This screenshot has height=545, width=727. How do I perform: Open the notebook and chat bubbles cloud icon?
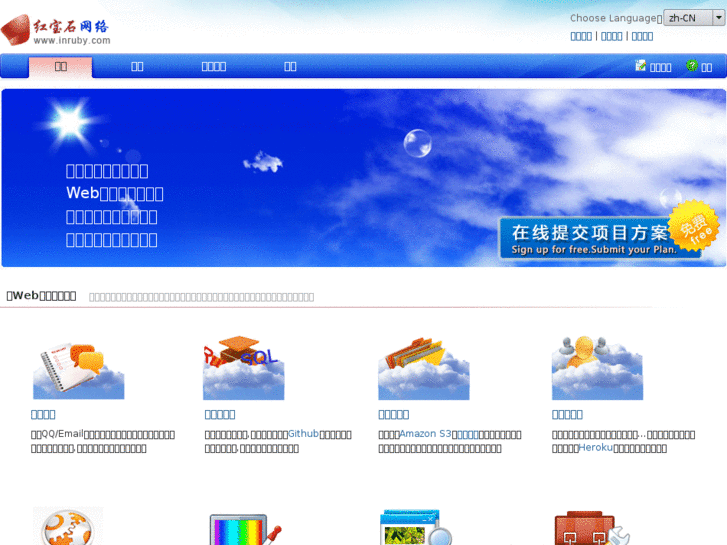[78, 370]
